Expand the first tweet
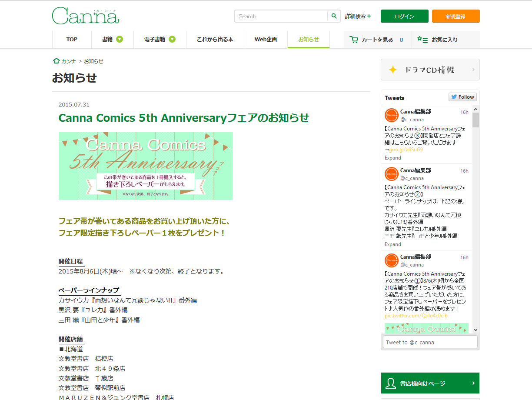The height and width of the screenshot is (400, 532). [393, 158]
